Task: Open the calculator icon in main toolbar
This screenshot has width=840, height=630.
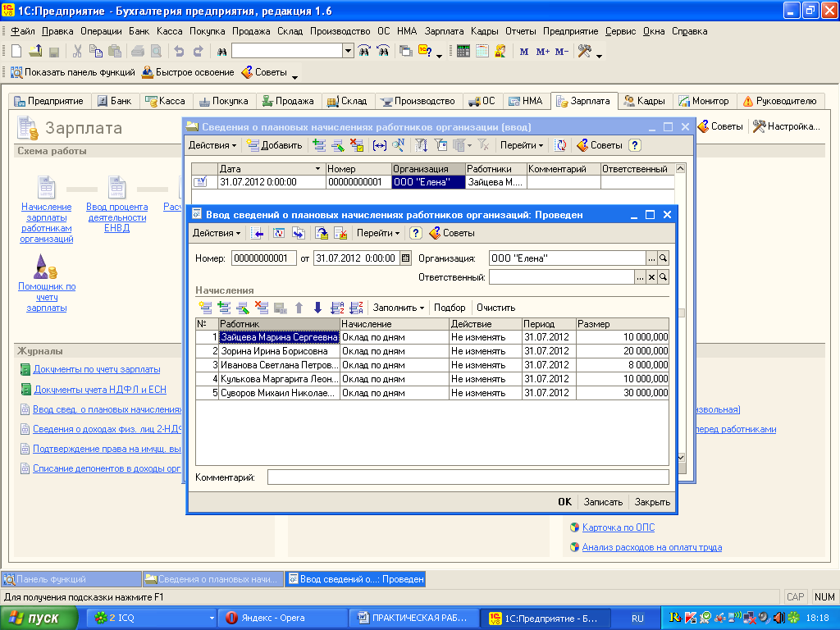Action: click(x=463, y=52)
